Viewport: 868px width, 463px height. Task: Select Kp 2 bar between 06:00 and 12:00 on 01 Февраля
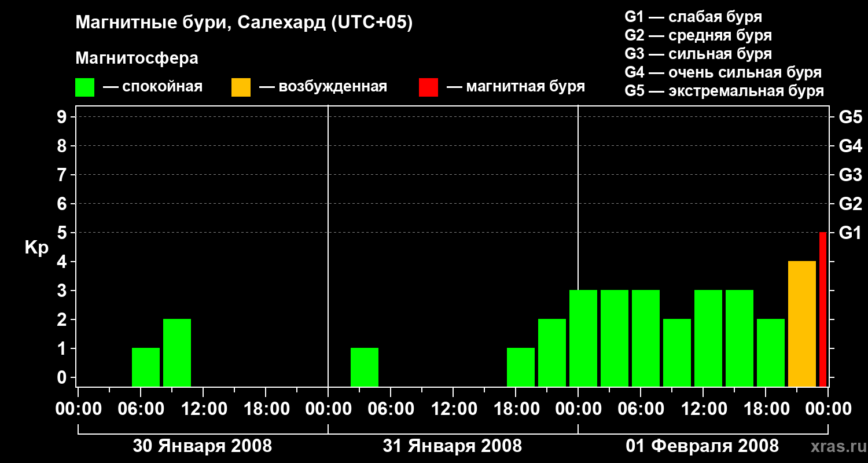(x=677, y=352)
